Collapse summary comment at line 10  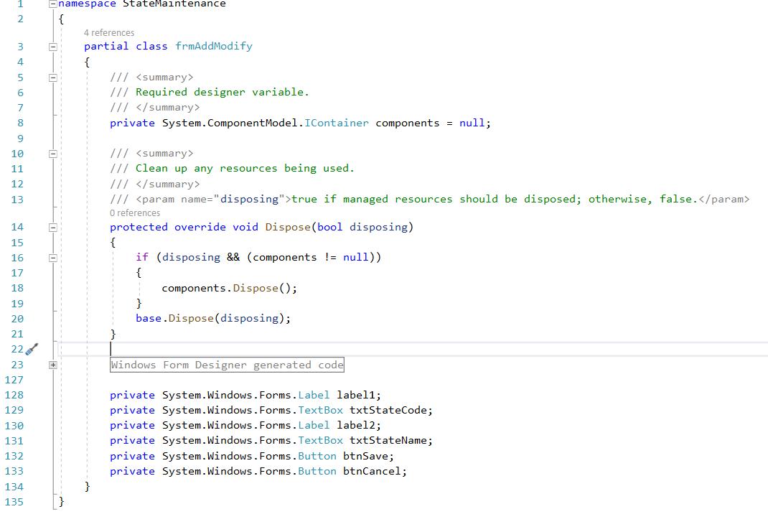(x=53, y=154)
